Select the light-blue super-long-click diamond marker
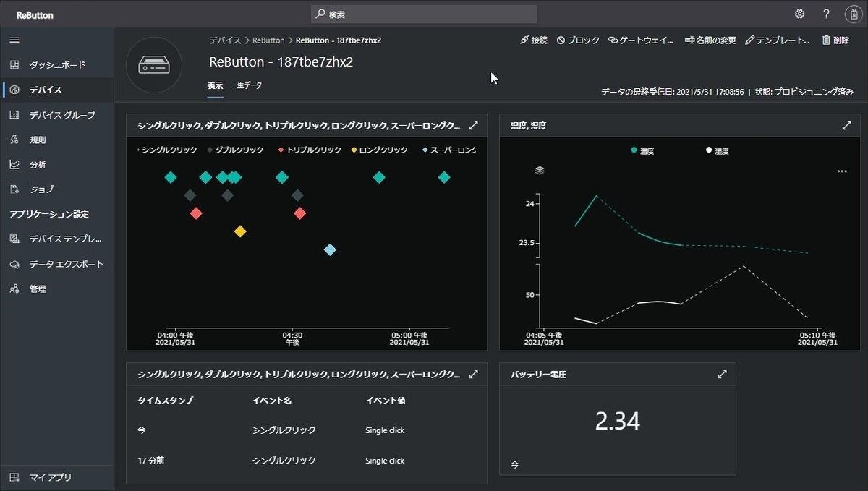Viewport: 868px width, 491px height. click(330, 249)
